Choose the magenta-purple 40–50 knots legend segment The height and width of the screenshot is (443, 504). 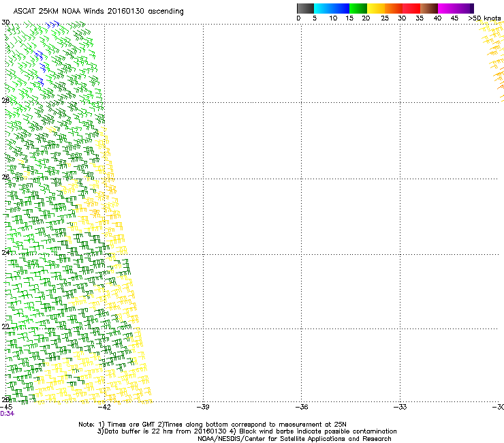tap(456, 8)
